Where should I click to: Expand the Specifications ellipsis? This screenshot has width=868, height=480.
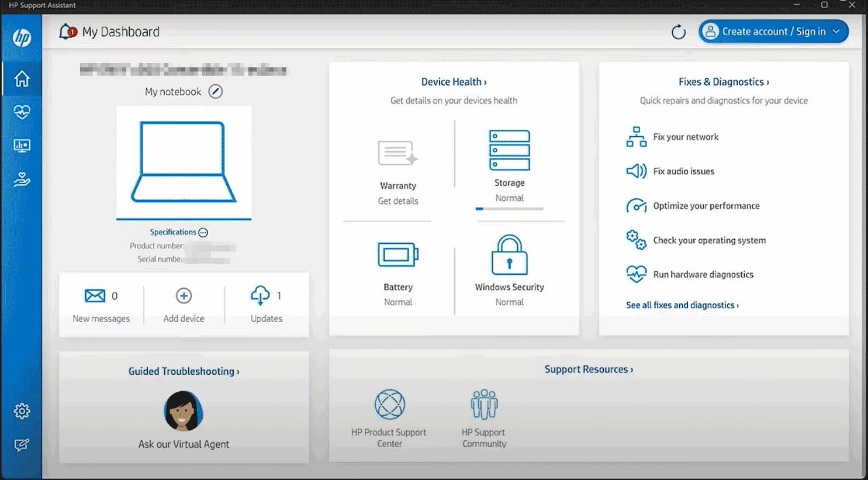pyautogui.click(x=202, y=232)
